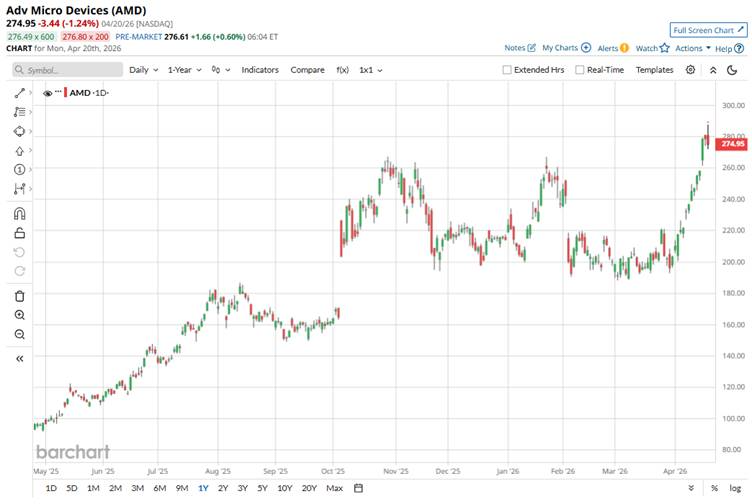Hide AMD series via eye icon

(47, 92)
